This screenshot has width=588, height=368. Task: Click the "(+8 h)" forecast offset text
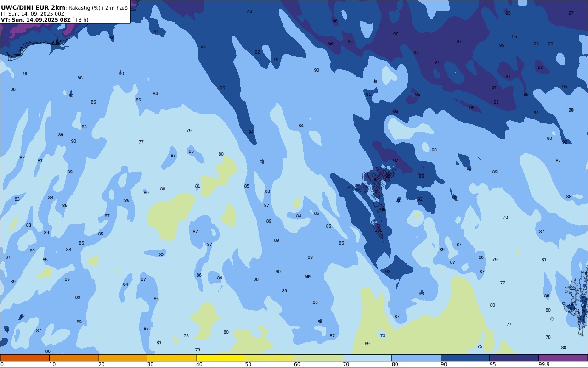click(80, 20)
